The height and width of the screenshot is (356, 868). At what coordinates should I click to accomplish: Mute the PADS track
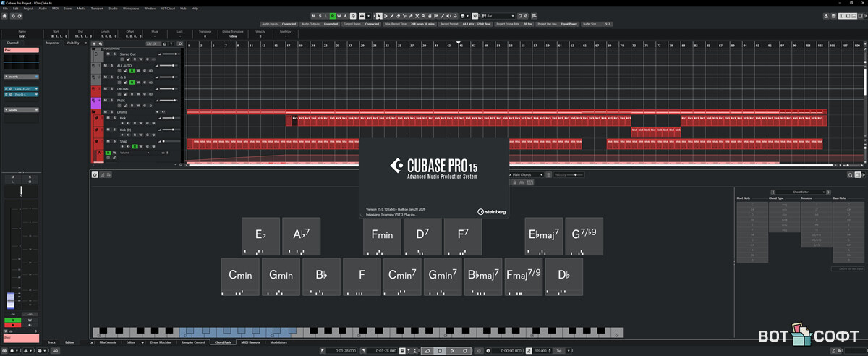pyautogui.click(x=107, y=101)
